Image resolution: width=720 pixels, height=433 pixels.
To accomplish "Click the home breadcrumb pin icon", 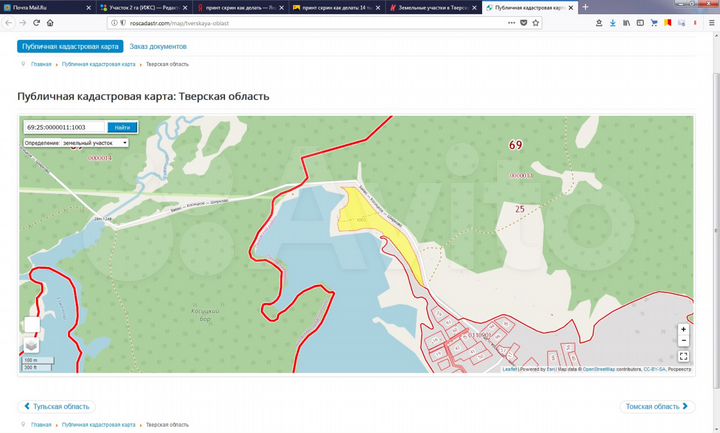I will pos(23,64).
